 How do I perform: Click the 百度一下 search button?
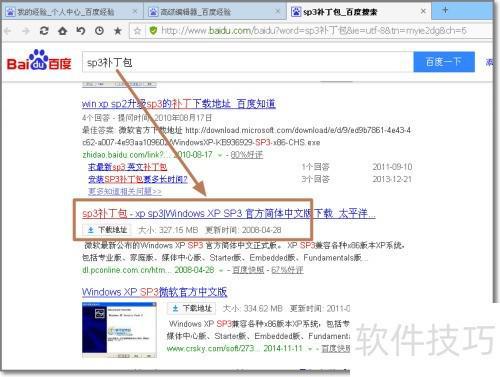pos(444,62)
